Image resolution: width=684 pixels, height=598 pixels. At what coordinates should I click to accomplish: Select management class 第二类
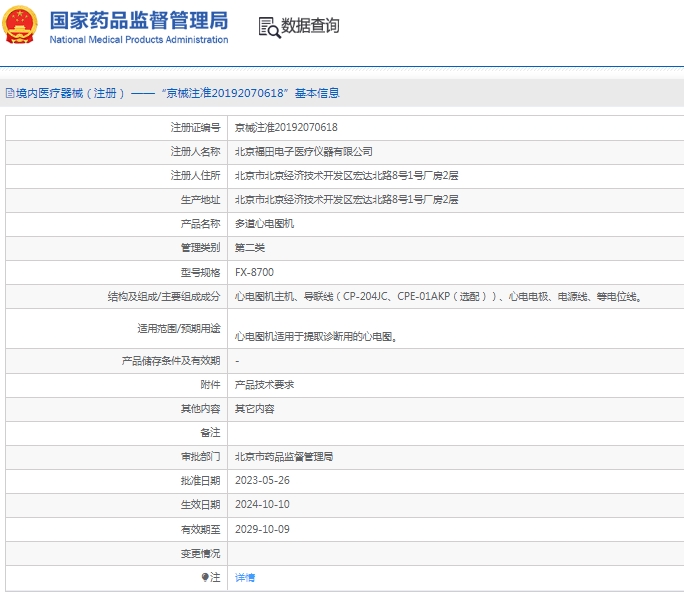pos(250,248)
